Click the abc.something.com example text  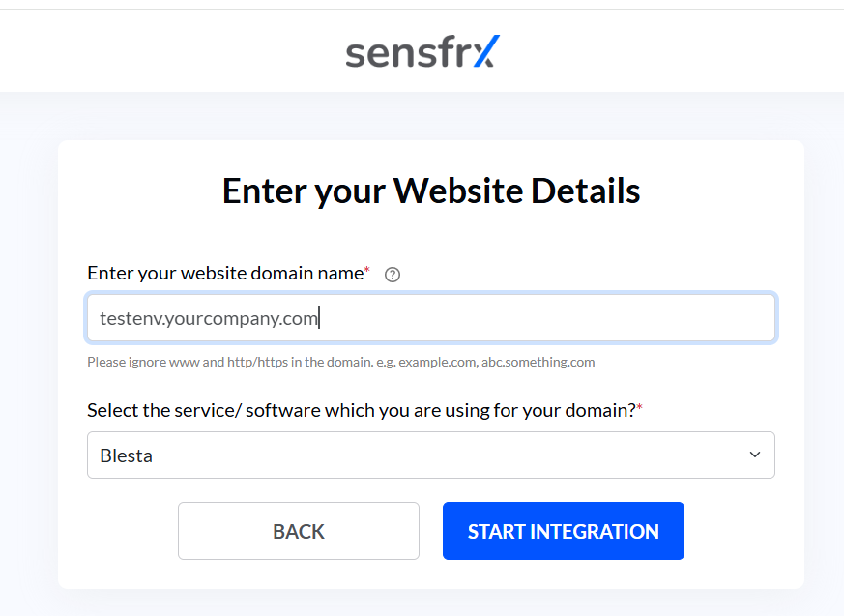538,362
